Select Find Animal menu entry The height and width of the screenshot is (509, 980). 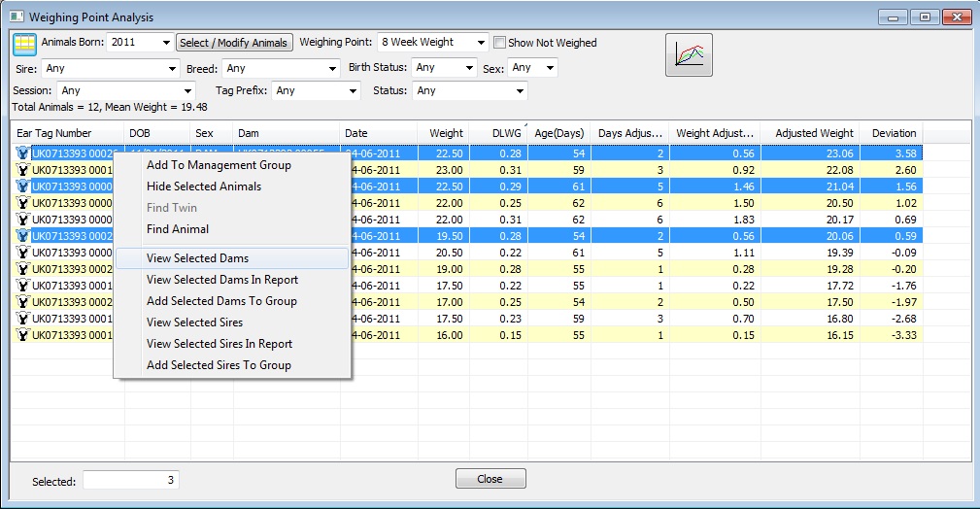click(232, 229)
